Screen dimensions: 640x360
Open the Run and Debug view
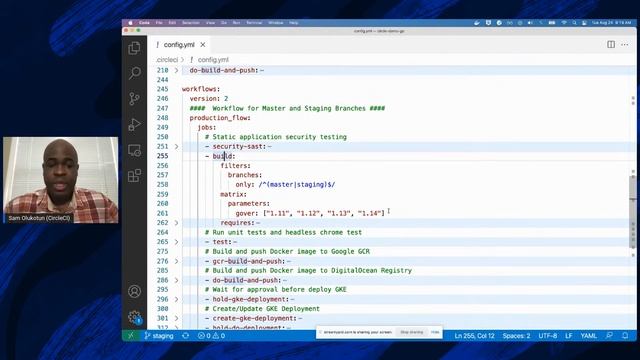click(x=134, y=124)
